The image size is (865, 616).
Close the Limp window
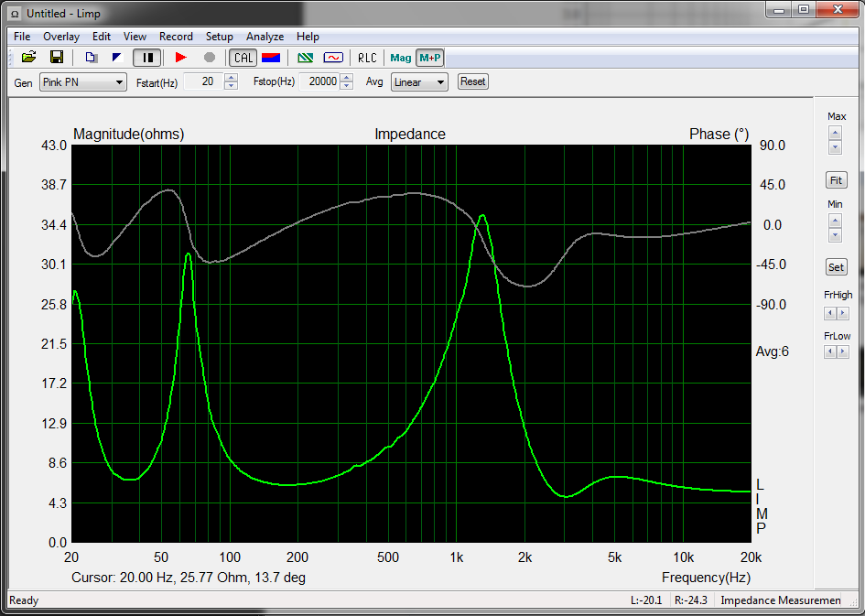pyautogui.click(x=838, y=9)
